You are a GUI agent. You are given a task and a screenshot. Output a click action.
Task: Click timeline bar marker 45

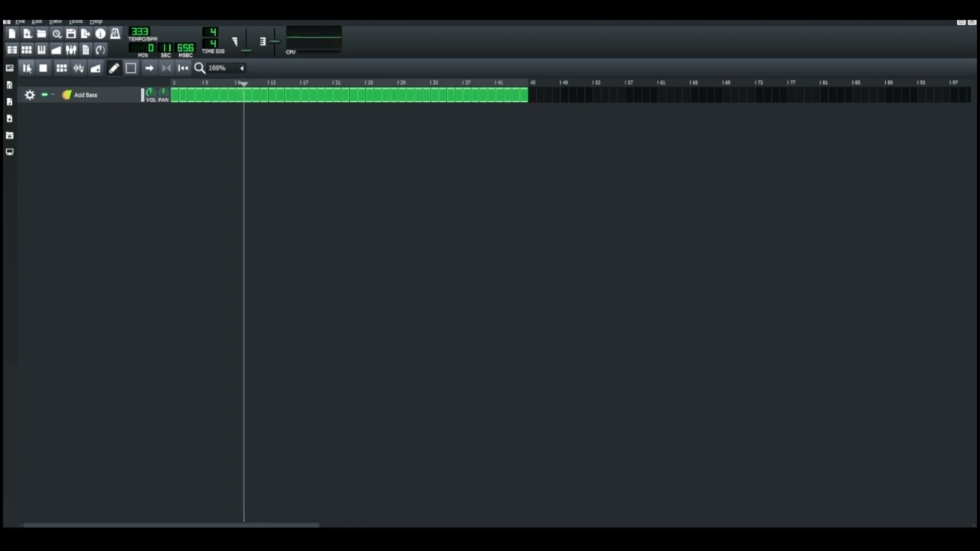(x=532, y=82)
